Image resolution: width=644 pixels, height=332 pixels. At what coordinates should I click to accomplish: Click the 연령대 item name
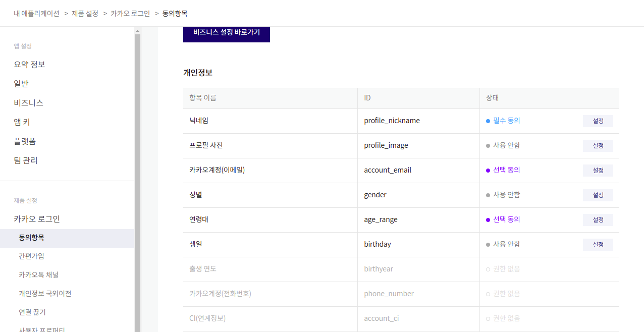coord(199,219)
